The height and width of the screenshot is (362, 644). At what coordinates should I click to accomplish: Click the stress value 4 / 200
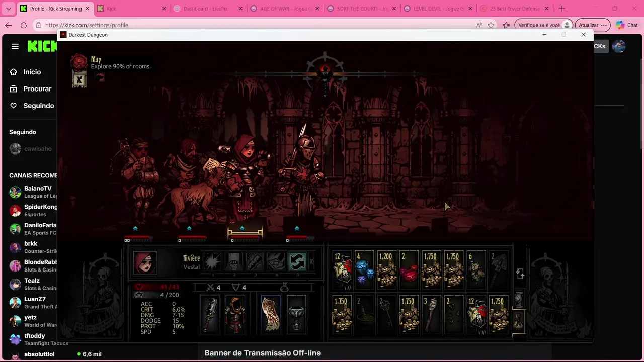click(169, 295)
